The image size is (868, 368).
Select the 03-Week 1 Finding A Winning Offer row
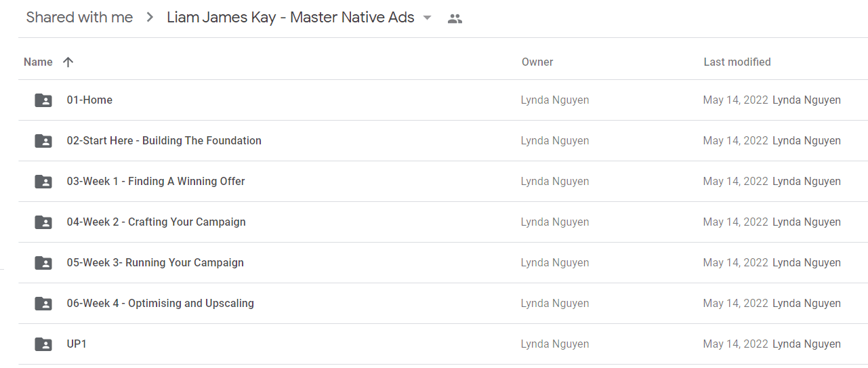(443, 182)
